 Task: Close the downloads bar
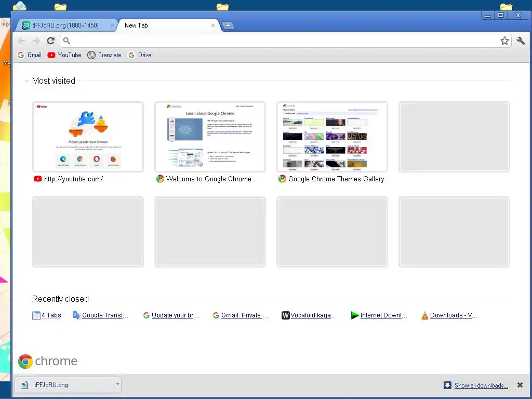click(520, 385)
